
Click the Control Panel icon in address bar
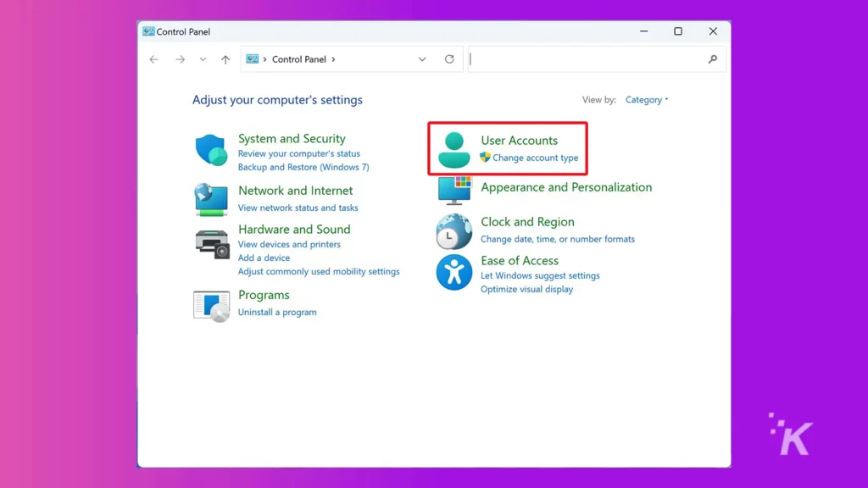[253, 59]
